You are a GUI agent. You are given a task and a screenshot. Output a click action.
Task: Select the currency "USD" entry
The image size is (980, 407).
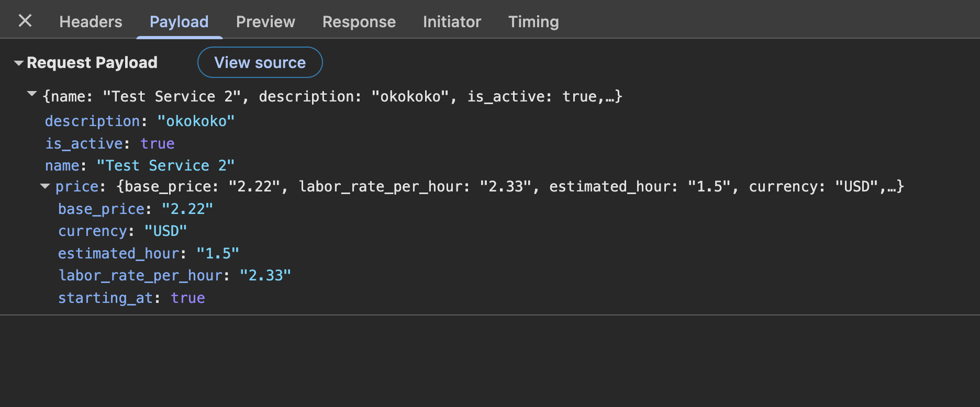click(x=122, y=231)
